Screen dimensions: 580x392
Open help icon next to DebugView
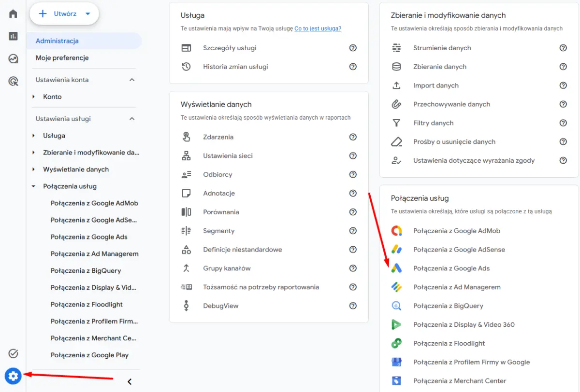click(x=353, y=306)
